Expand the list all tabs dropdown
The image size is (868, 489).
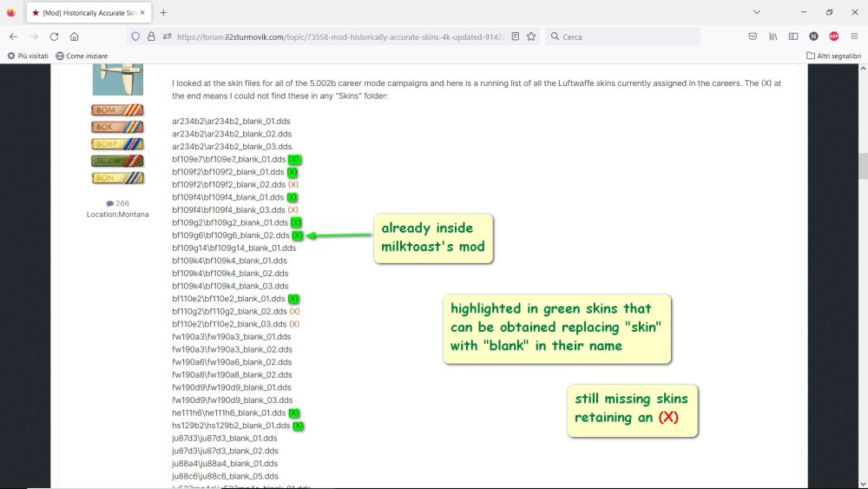click(757, 12)
